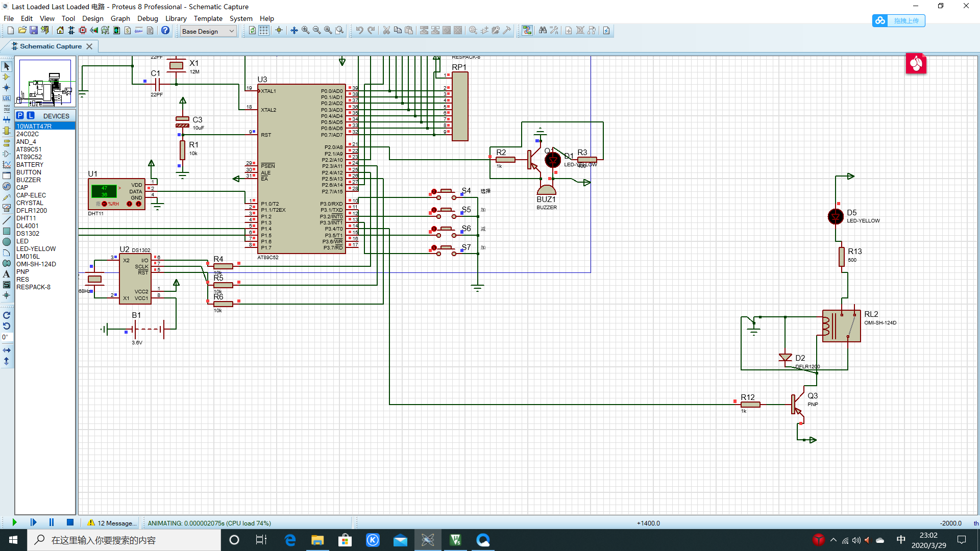Screen dimensions: 980x551
Task: Select RESPACK-8 in the devices list
Action: pos(45,287)
